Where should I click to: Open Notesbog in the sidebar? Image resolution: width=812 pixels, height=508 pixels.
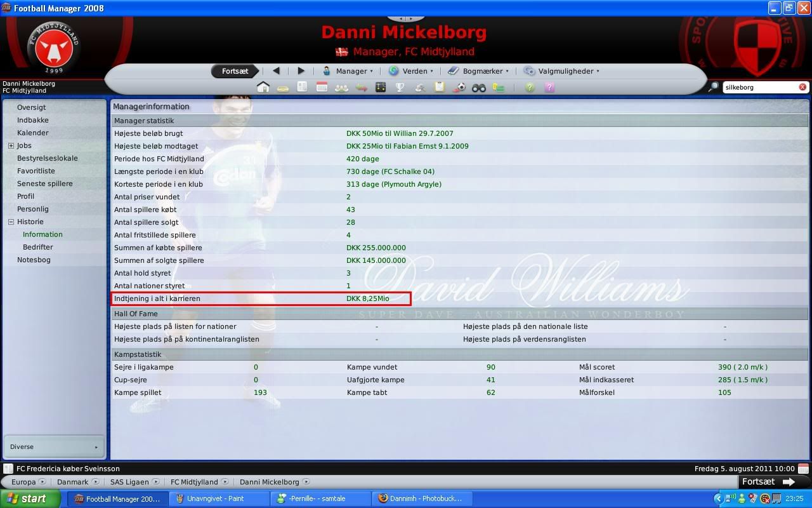[x=34, y=260]
